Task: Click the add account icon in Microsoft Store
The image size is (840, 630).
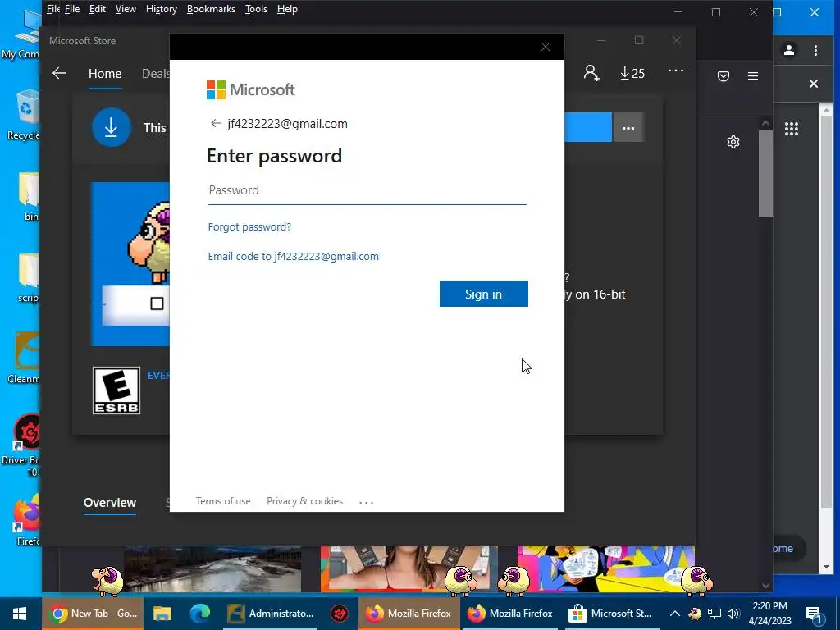Action: (x=591, y=73)
